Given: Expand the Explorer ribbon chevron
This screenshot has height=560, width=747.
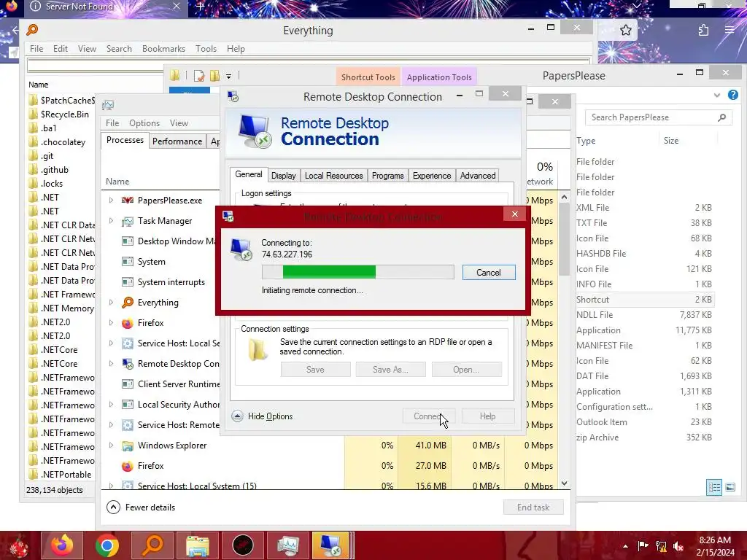Looking at the screenshot, I should [716, 96].
